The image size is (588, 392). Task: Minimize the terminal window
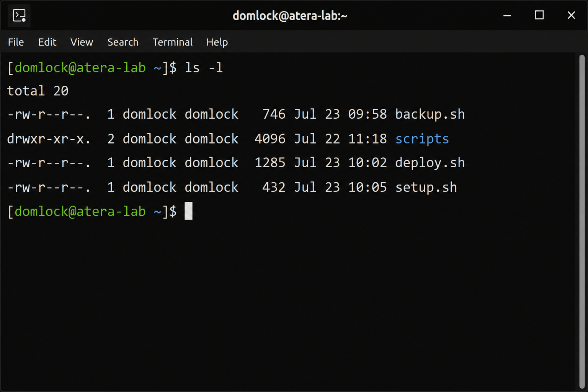tap(507, 16)
